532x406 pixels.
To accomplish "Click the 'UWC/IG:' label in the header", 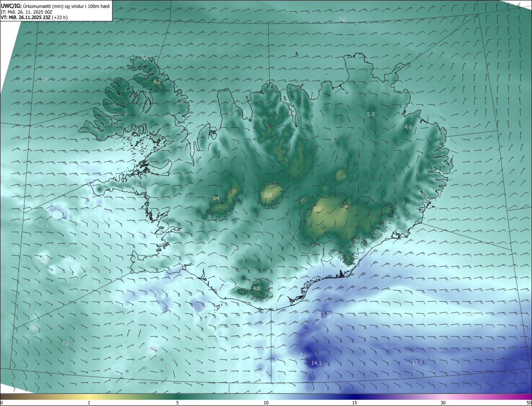I will tap(11, 5).
